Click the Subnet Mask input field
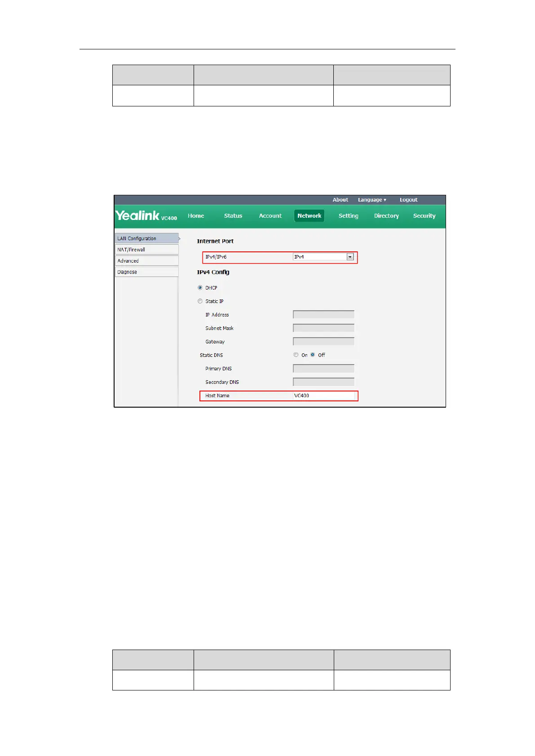 tap(323, 328)
